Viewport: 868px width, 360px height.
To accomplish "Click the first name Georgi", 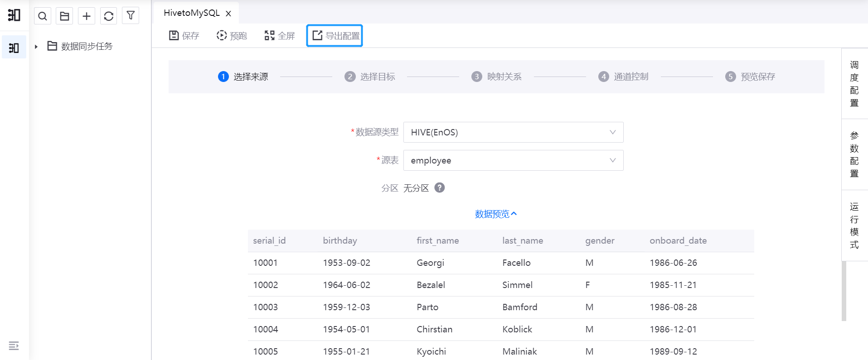I will click(x=431, y=263).
